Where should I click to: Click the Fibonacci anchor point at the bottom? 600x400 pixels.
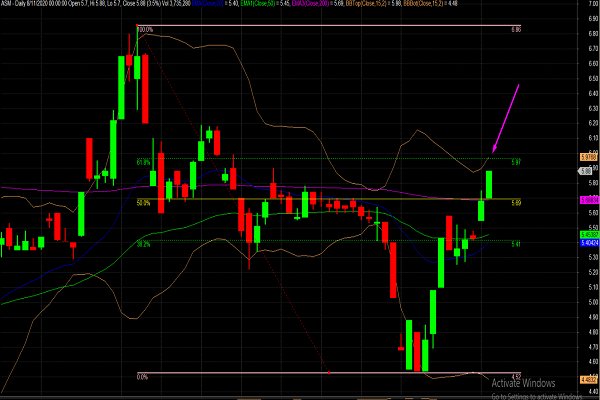329,372
